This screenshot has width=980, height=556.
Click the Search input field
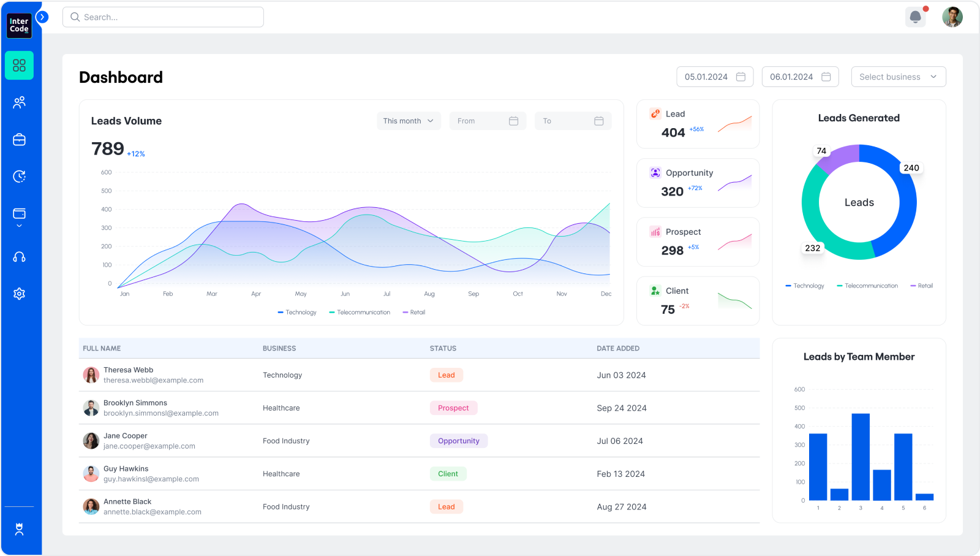click(x=163, y=17)
